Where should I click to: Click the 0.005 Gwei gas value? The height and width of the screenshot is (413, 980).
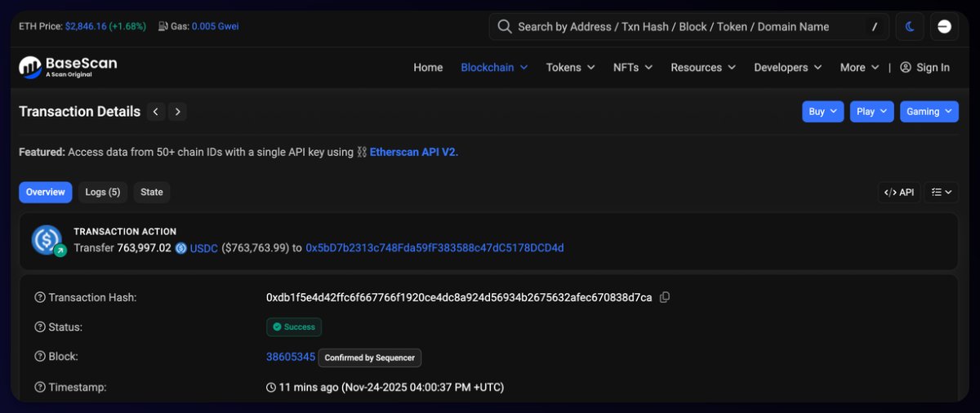[x=216, y=26]
